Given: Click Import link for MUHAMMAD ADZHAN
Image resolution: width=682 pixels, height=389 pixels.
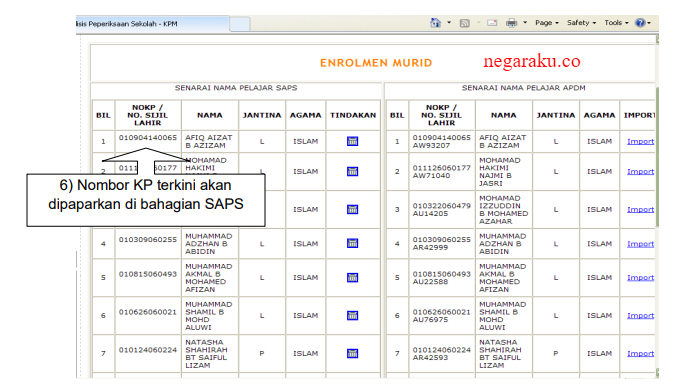Looking at the screenshot, I should coord(640,244).
